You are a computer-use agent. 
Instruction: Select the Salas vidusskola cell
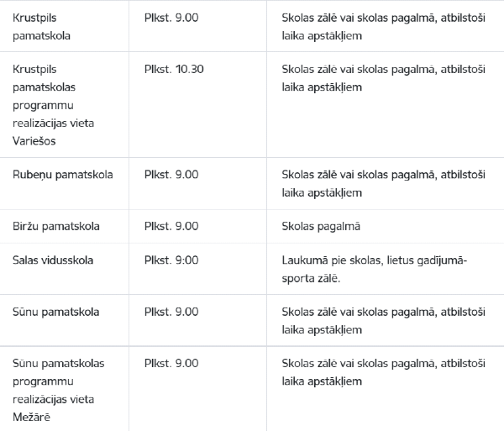coord(53,260)
